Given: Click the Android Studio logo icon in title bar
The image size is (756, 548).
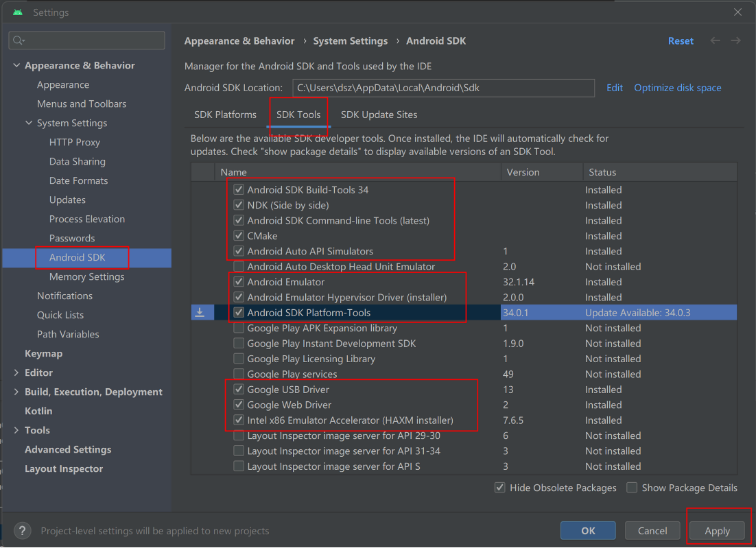Looking at the screenshot, I should click(18, 12).
